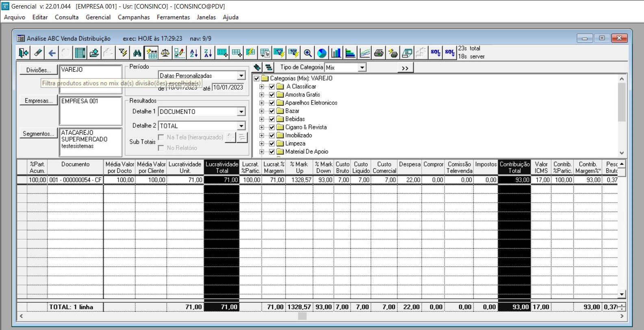Toggle the A Classificar category checkbox
The height and width of the screenshot is (330, 644).
(x=272, y=87)
